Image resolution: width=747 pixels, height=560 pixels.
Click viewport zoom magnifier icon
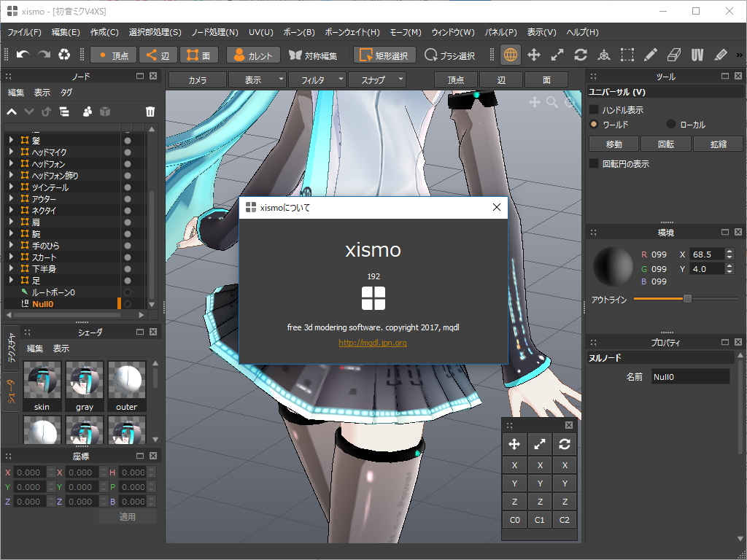point(552,102)
